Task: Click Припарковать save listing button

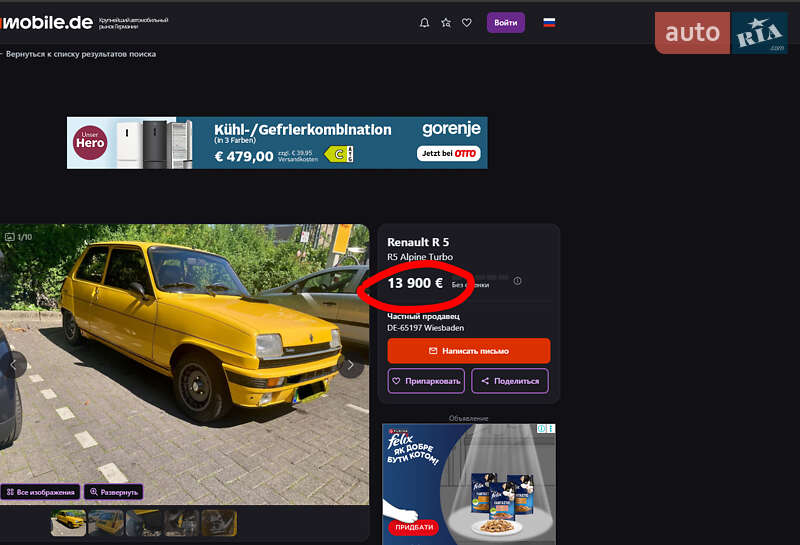Action: tap(426, 381)
